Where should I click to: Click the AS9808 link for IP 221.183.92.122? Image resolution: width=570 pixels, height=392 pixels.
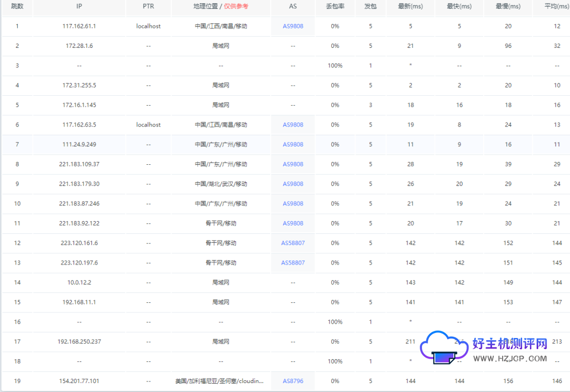(x=293, y=223)
